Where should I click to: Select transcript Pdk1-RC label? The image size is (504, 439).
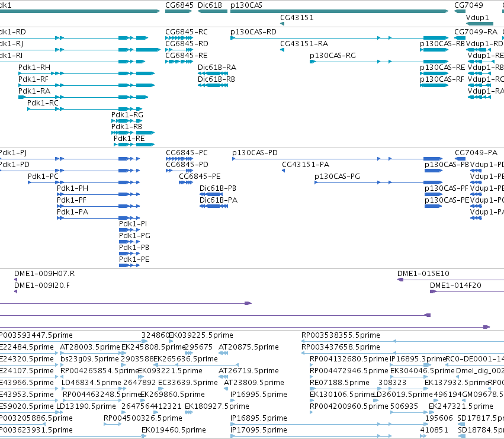(43, 103)
